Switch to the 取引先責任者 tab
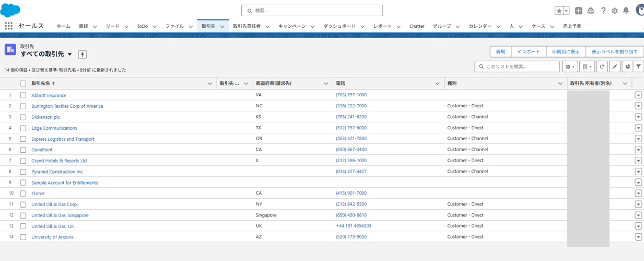Image resolution: width=644 pixels, height=261 pixels. point(247,26)
